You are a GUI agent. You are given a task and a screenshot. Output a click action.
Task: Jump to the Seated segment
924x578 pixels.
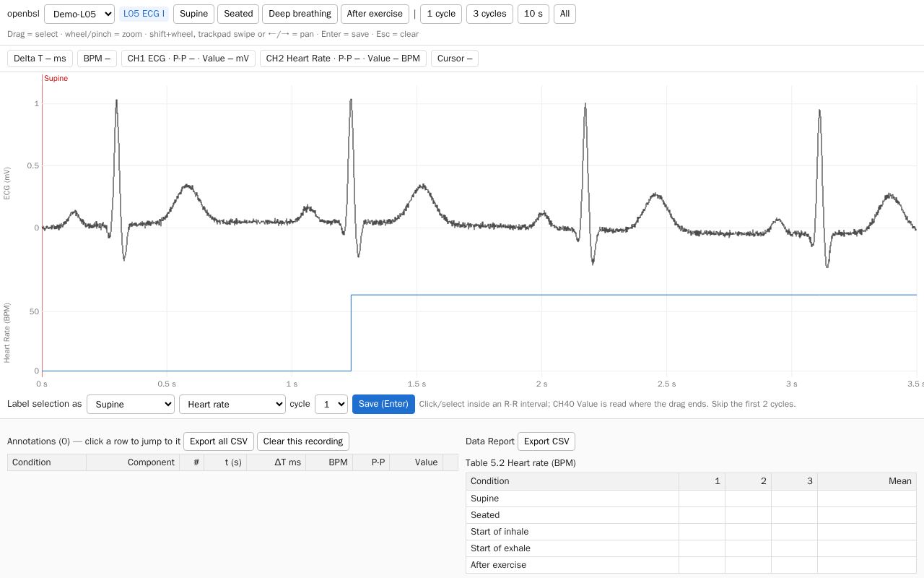[x=238, y=14]
